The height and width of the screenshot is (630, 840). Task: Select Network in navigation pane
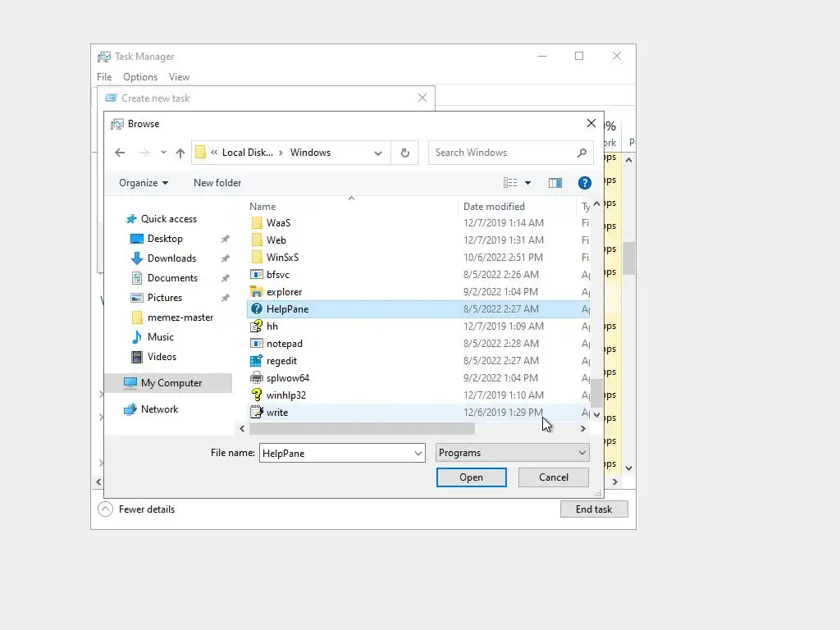click(x=159, y=409)
